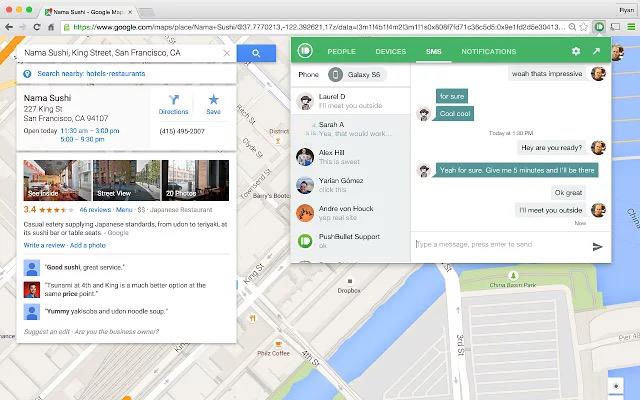Click the cast icon in Chrome toolbar
641x400 pixels.
click(x=615, y=27)
